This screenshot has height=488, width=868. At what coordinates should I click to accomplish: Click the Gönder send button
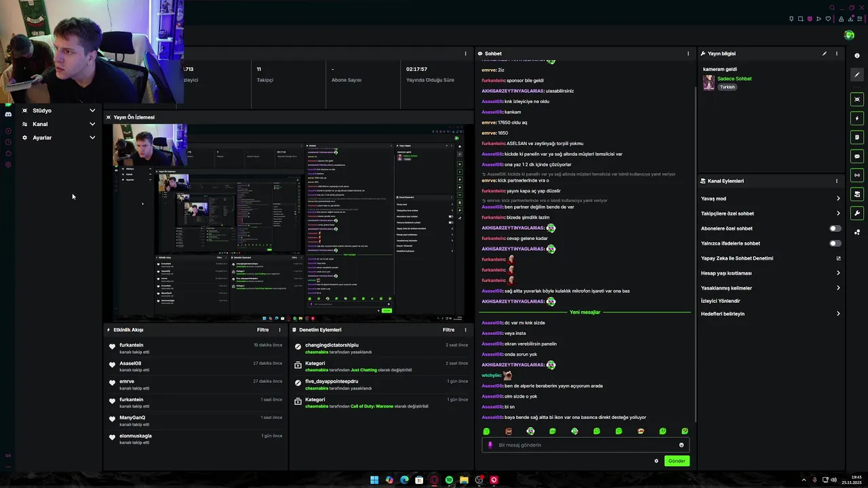(677, 461)
